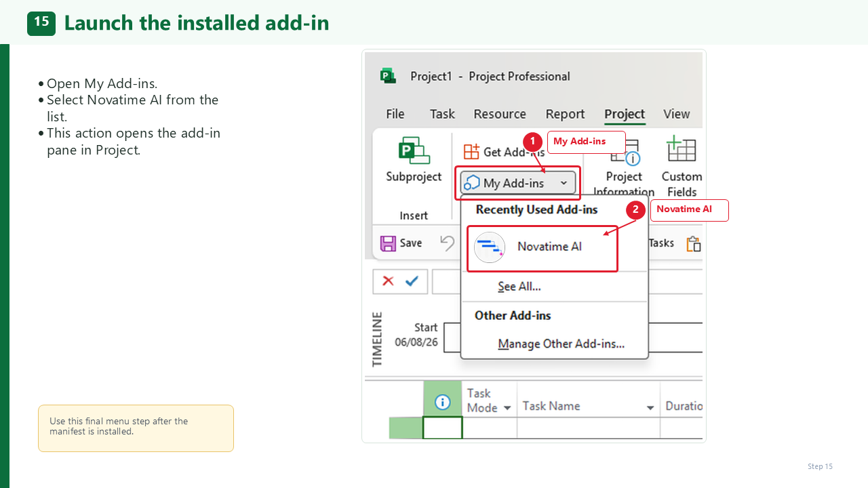Click the bullet 'Open My Add-ins.'
The height and width of the screenshot is (488, 868).
click(102, 84)
